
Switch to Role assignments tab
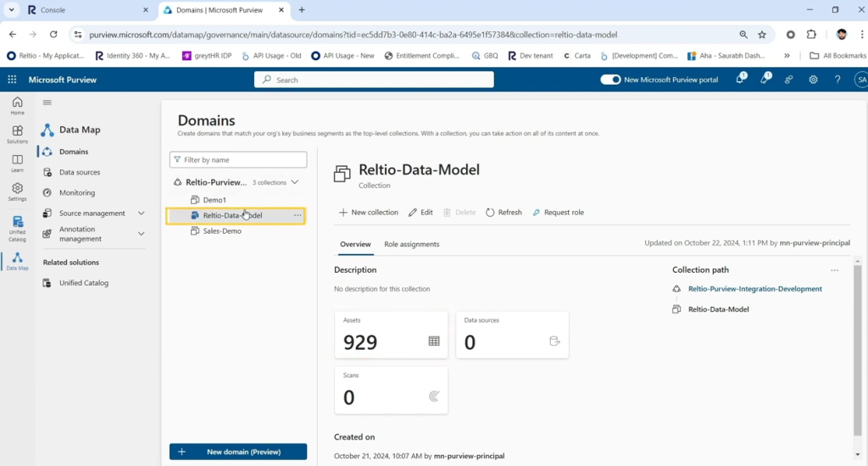pos(411,244)
